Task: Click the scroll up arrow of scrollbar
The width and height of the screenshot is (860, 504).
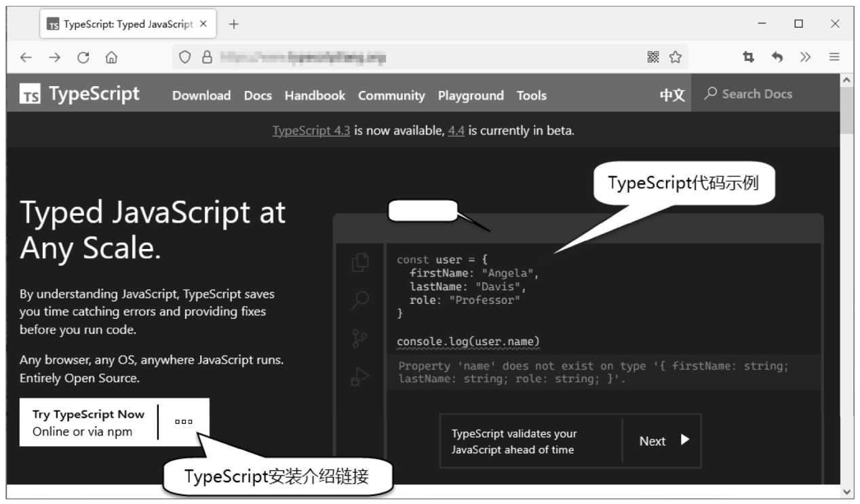Action: [x=848, y=80]
